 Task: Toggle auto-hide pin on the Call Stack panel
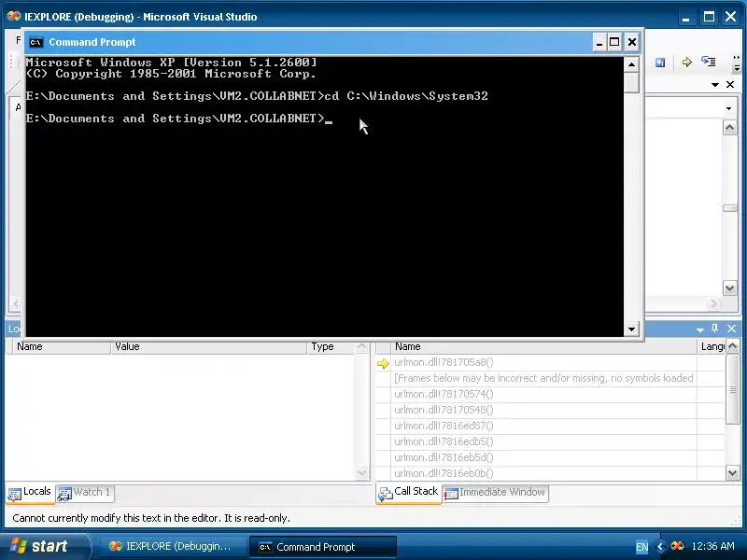714,329
